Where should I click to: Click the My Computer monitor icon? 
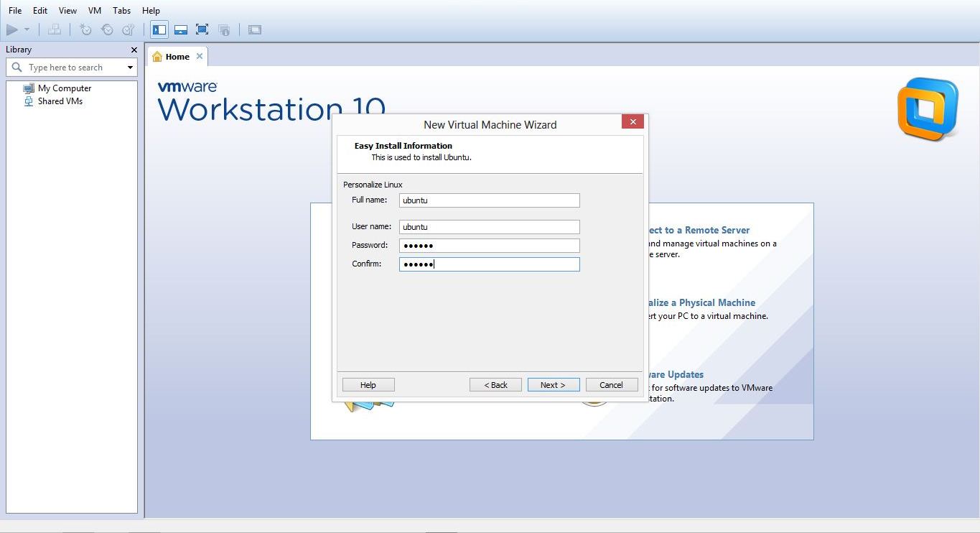pyautogui.click(x=29, y=88)
